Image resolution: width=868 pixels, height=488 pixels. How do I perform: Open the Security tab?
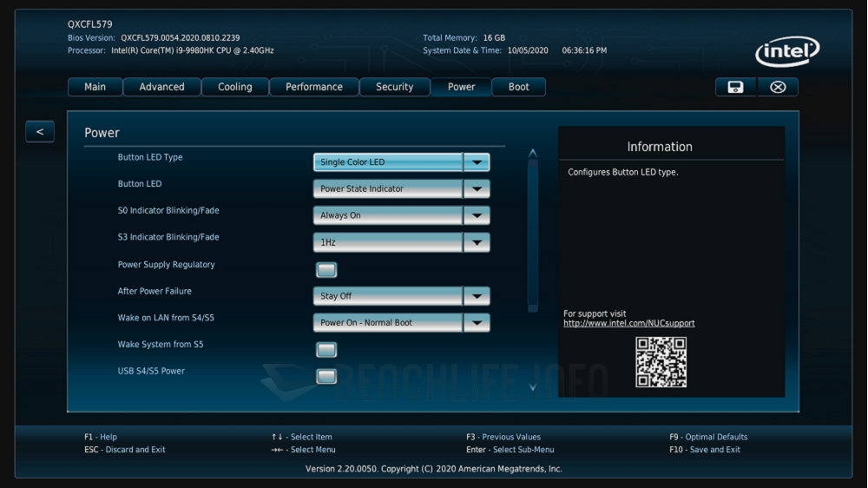394,87
